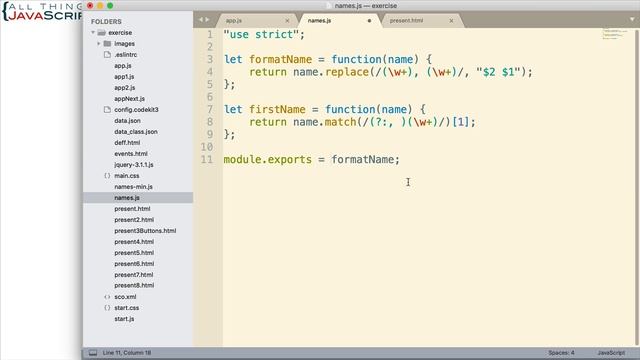
Task: Open sco.xml file
Action: (125, 297)
